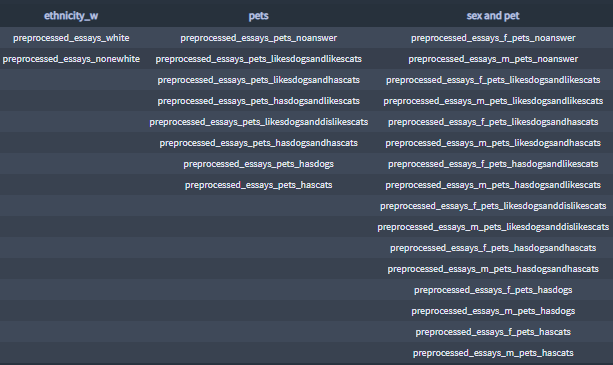This screenshot has height=365, width=613.
Task: Click the ethnicity_w column header
Action: [71, 16]
